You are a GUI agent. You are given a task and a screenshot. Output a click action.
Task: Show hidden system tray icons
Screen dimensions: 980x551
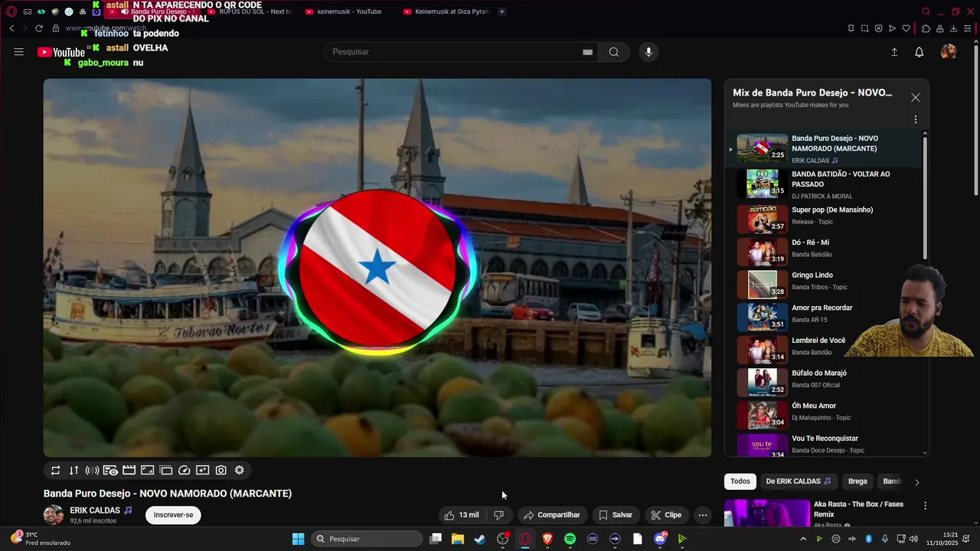(x=802, y=539)
